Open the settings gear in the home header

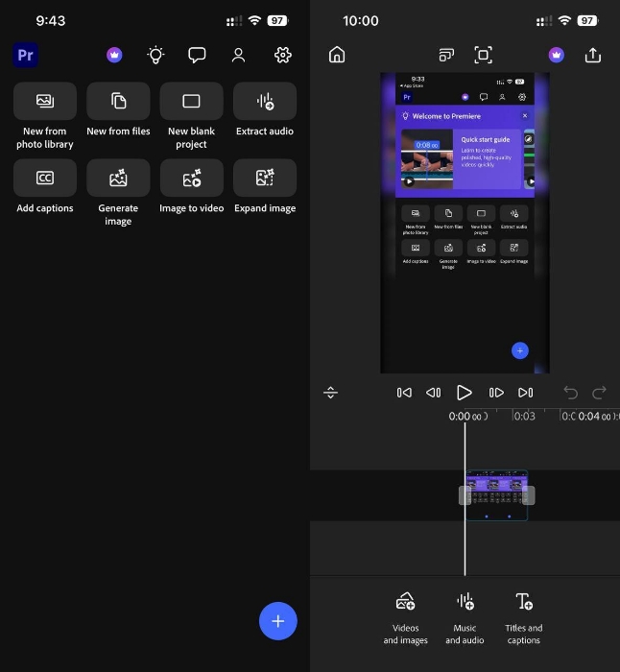pyautogui.click(x=282, y=56)
